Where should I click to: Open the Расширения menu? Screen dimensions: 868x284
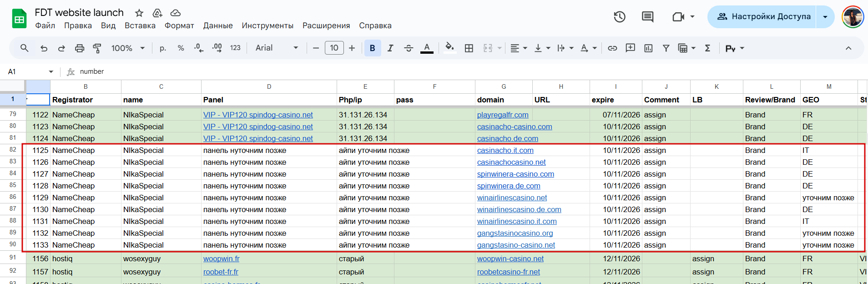(326, 25)
